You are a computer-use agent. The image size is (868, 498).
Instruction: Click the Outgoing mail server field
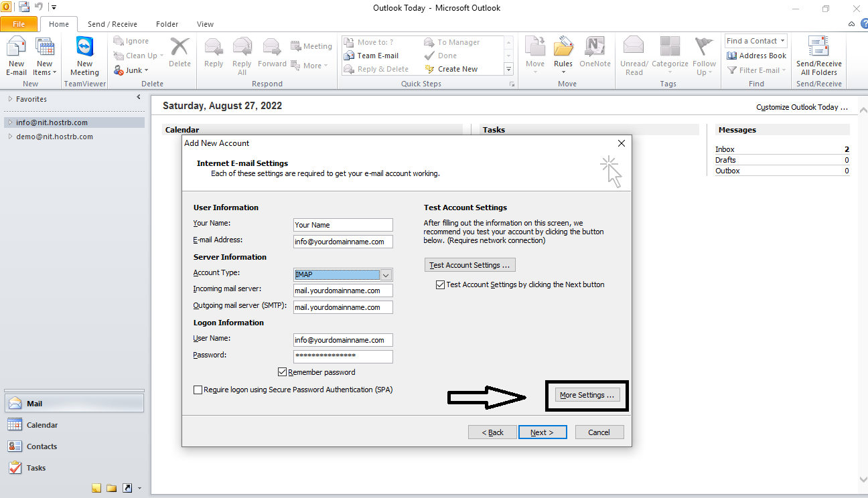click(x=343, y=308)
